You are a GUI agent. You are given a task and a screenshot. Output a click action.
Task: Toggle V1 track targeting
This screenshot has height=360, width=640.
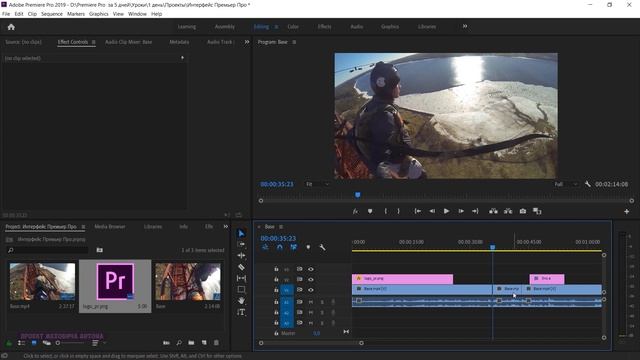point(287,290)
